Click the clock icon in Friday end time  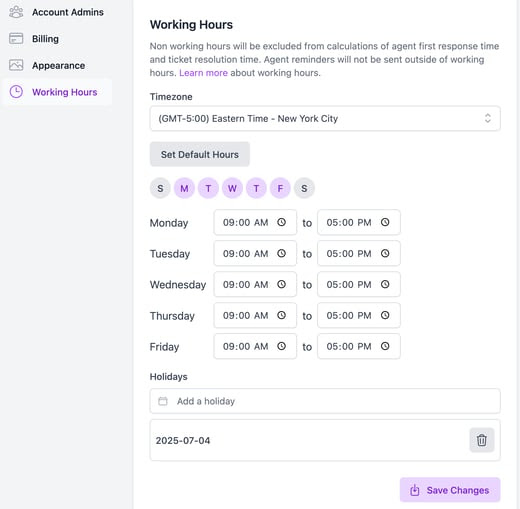(385, 346)
